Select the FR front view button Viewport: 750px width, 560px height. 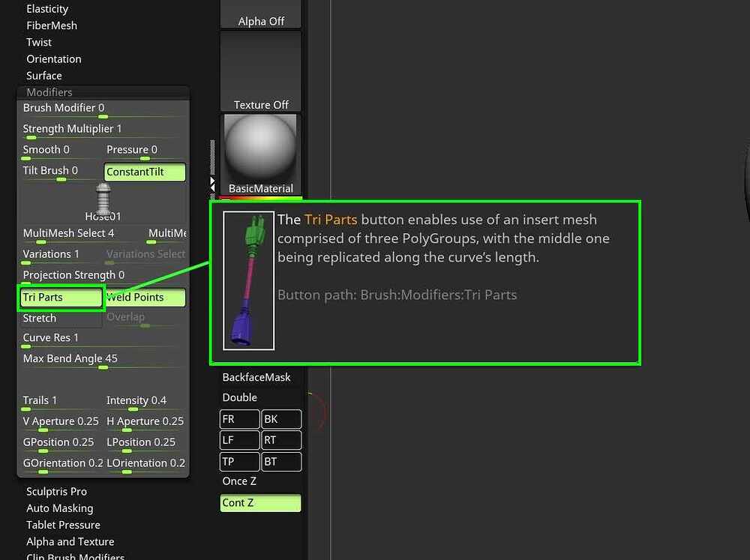coord(240,419)
